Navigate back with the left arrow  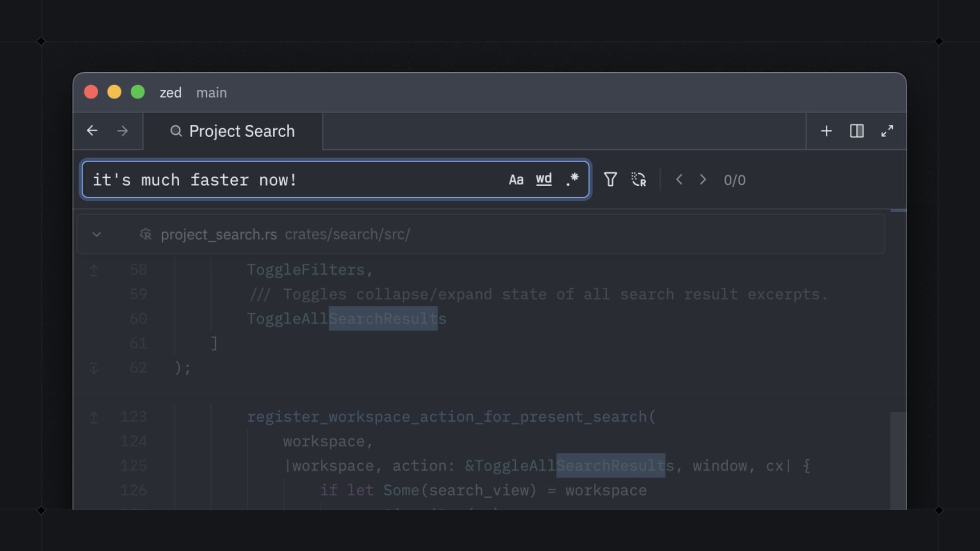coord(92,131)
